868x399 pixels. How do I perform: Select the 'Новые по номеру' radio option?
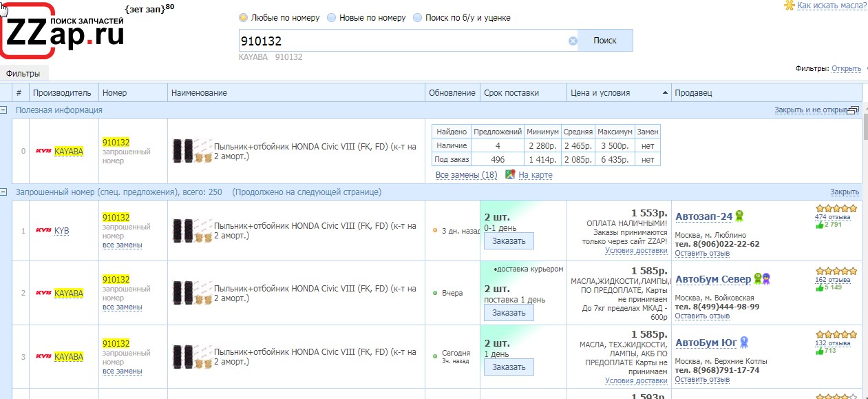pos(332,18)
